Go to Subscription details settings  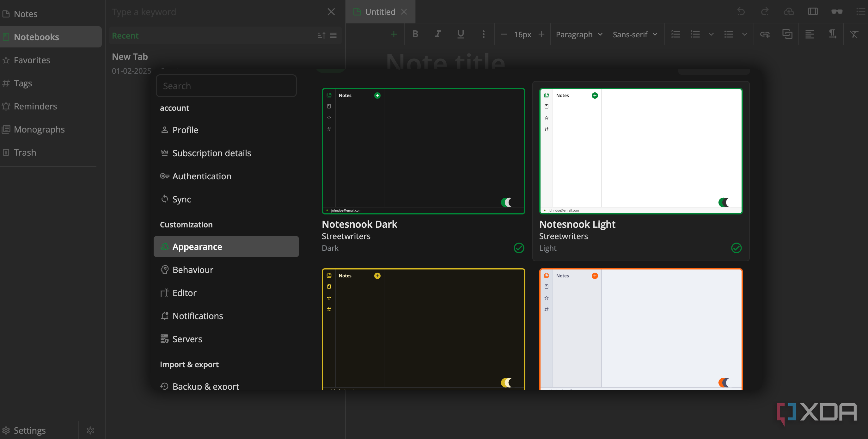tap(226, 153)
